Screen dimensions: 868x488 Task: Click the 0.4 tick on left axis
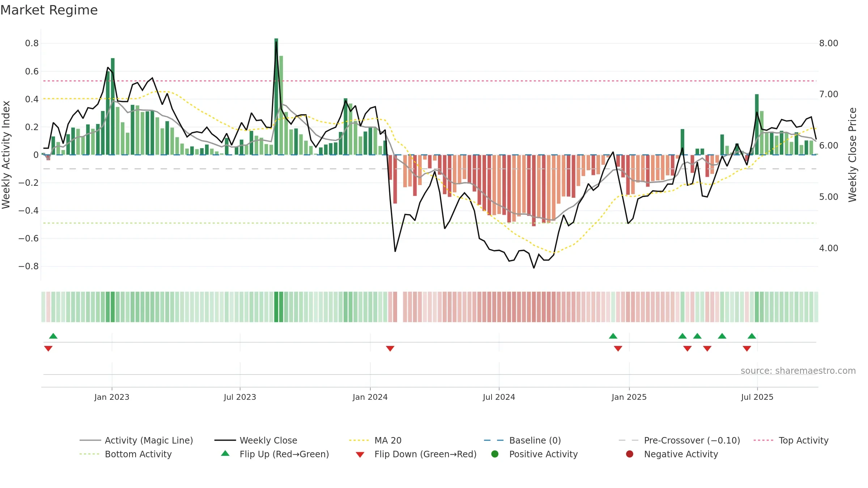32,99
